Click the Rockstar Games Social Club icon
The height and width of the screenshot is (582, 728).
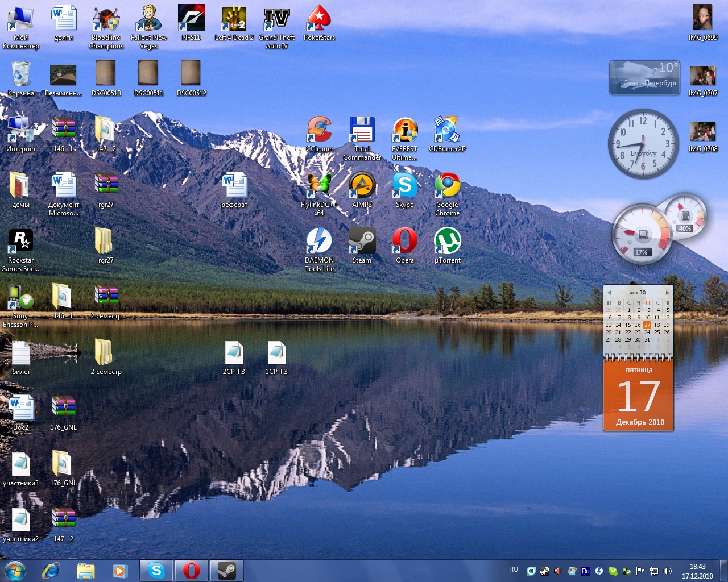point(21,250)
